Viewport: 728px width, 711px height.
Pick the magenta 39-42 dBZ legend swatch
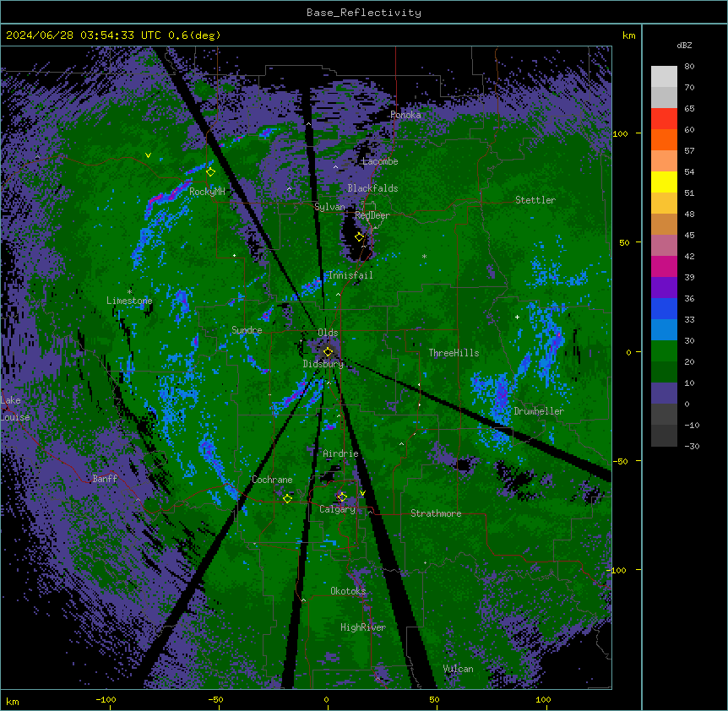coord(664,266)
